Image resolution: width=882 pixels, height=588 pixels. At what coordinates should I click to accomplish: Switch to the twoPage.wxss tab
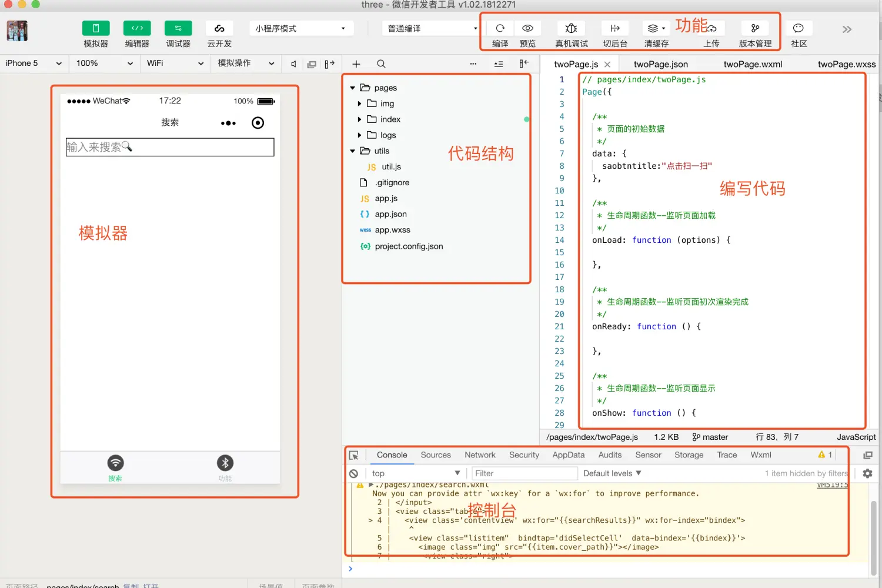click(x=847, y=64)
